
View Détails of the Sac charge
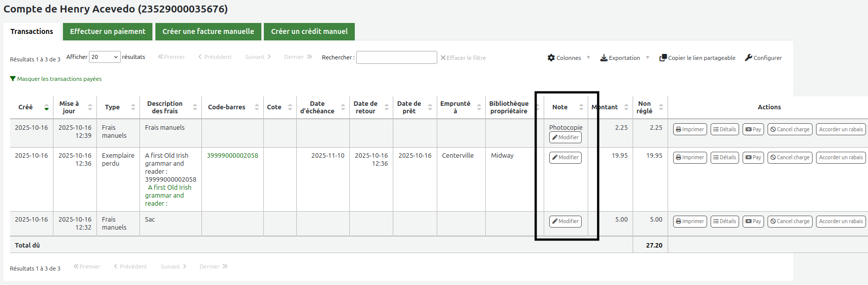(724, 221)
